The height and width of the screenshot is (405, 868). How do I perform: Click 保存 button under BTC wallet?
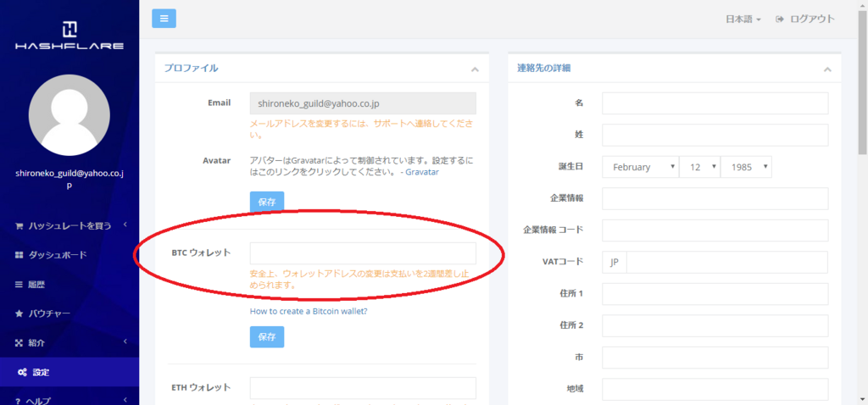[x=267, y=337]
